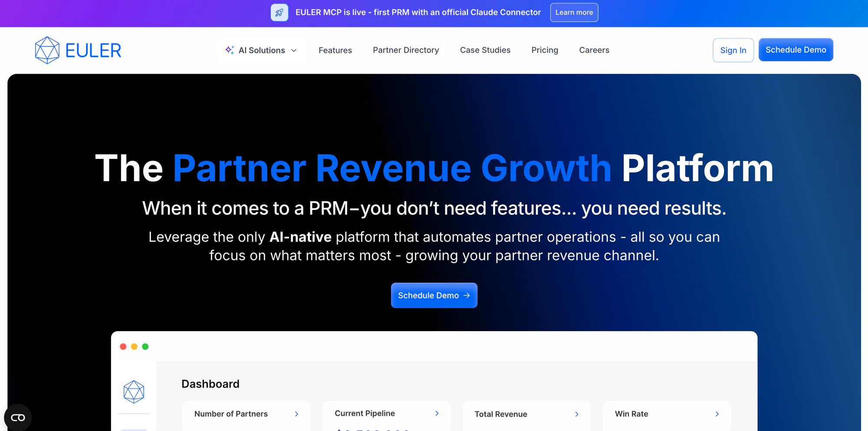The height and width of the screenshot is (431, 868).
Task: Expand the Total Revenue card chevron
Action: pyautogui.click(x=577, y=414)
